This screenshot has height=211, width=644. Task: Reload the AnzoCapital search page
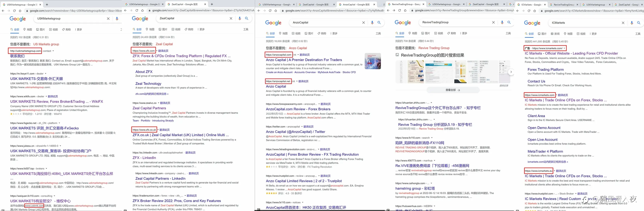pos(270,10)
